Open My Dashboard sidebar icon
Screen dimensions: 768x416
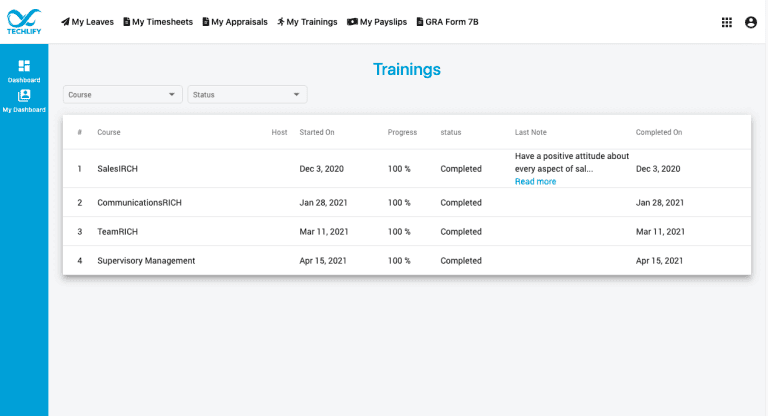[x=24, y=96]
